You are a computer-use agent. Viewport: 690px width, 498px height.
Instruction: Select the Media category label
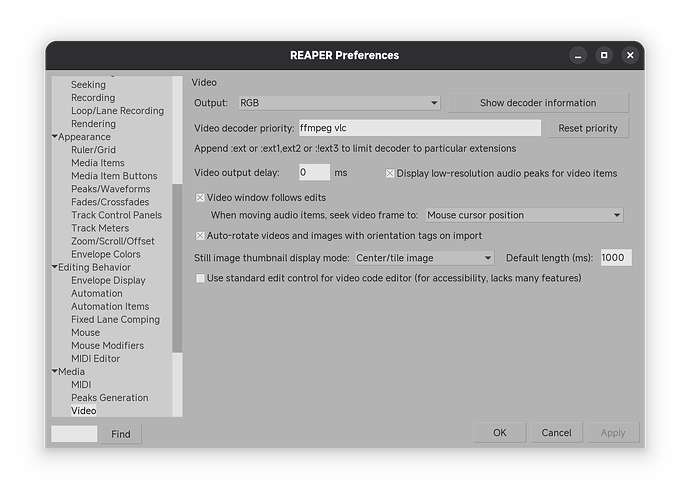[x=71, y=372]
